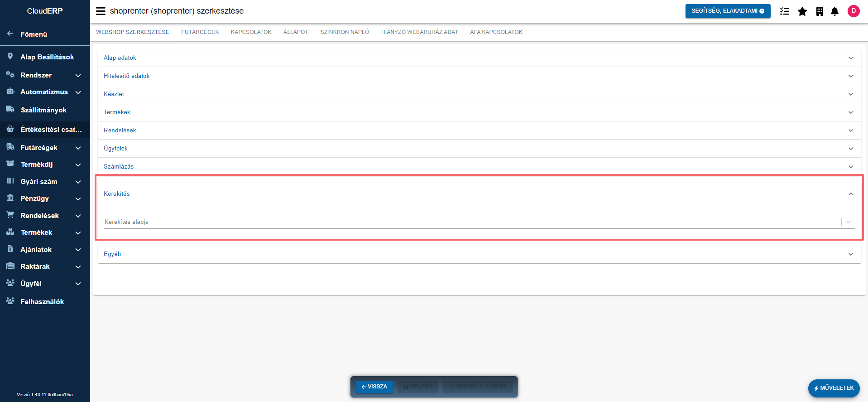Open favorites via the star icon

pos(802,11)
